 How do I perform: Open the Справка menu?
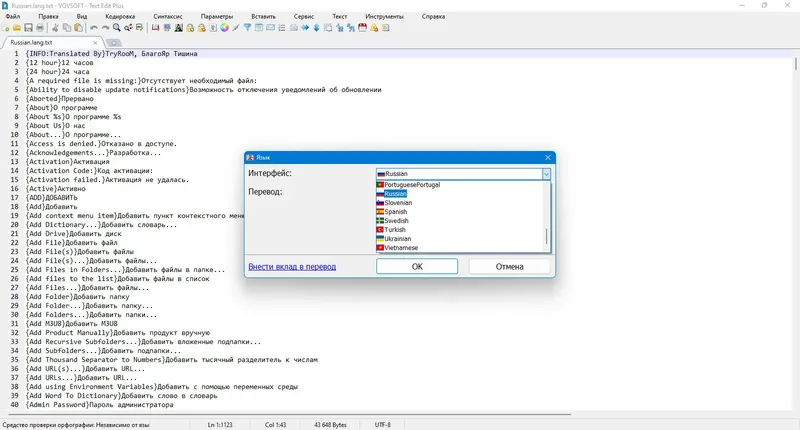point(433,16)
